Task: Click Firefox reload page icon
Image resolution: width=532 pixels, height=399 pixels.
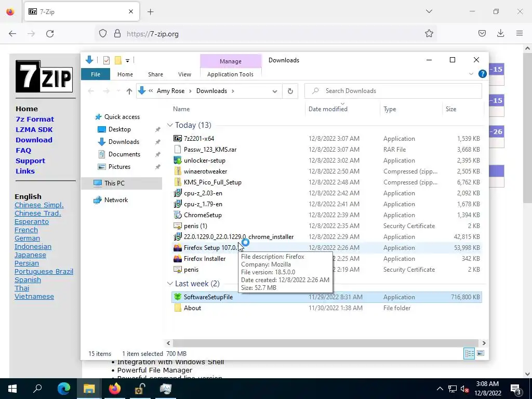Action: [x=50, y=34]
